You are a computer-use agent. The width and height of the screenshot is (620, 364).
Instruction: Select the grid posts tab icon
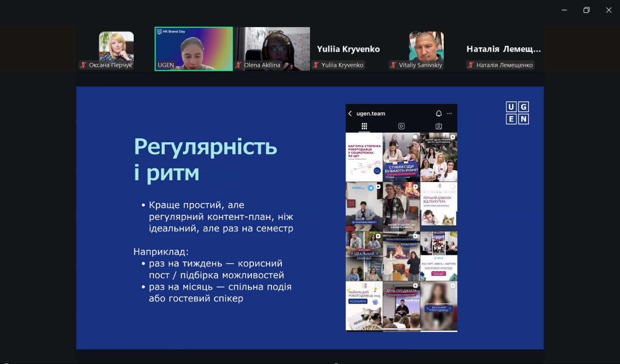click(364, 126)
